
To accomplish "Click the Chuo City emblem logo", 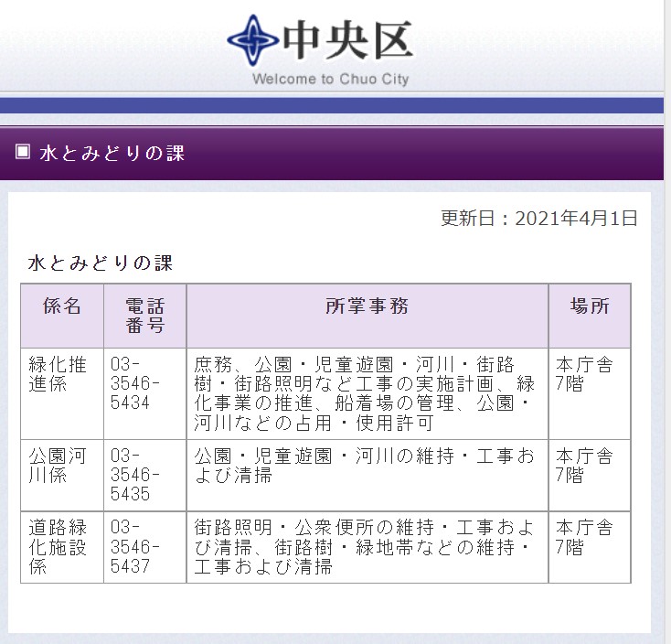I will click(252, 40).
